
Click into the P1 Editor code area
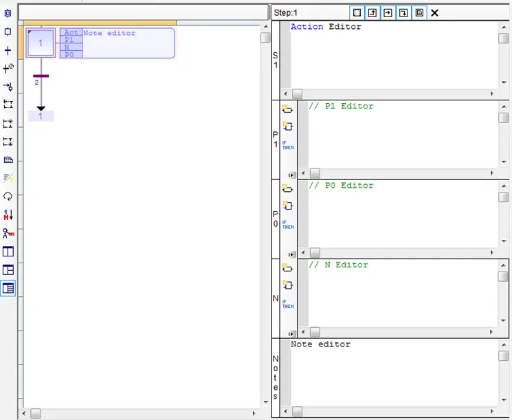[x=403, y=135]
